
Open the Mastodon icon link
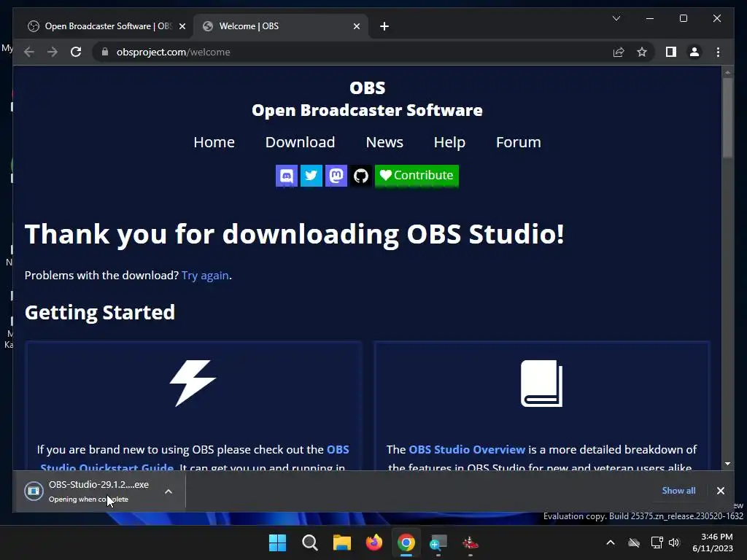click(336, 176)
